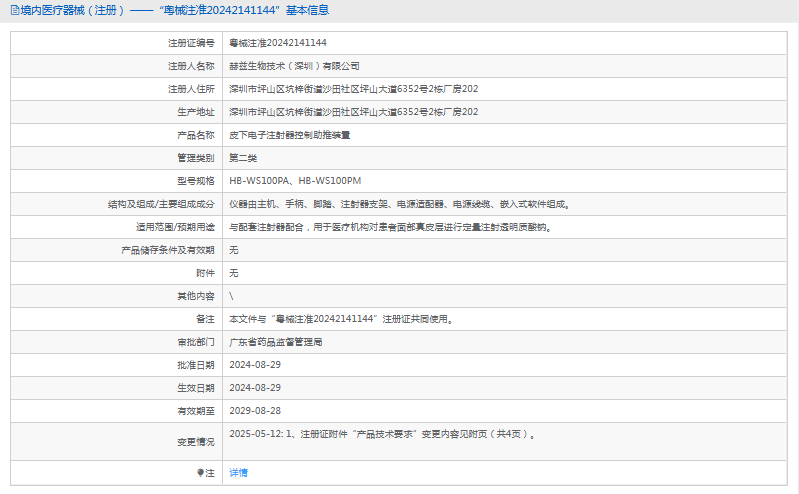799x494 pixels.
Task: Click the 变更情况 label
Action: point(196,442)
